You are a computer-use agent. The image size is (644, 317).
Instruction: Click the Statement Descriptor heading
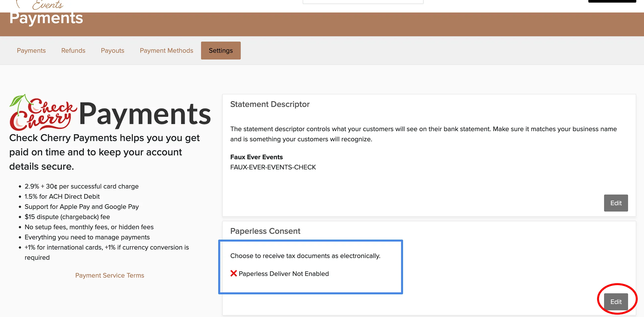click(270, 104)
